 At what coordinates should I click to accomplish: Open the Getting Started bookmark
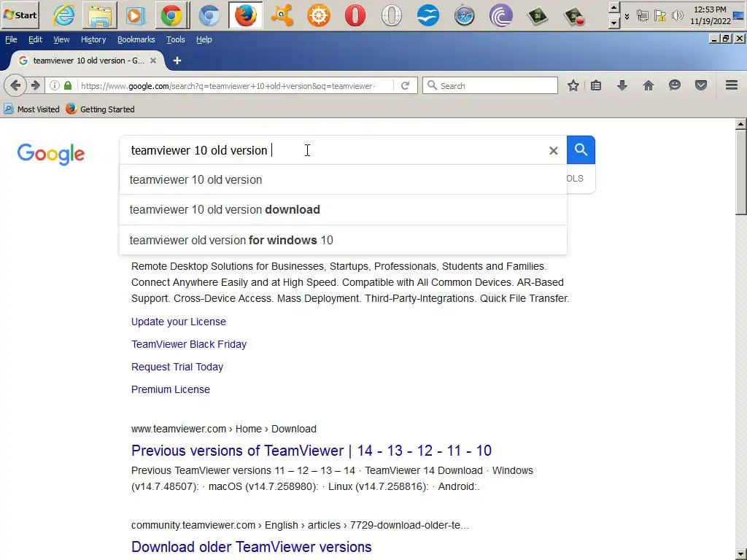click(x=101, y=109)
